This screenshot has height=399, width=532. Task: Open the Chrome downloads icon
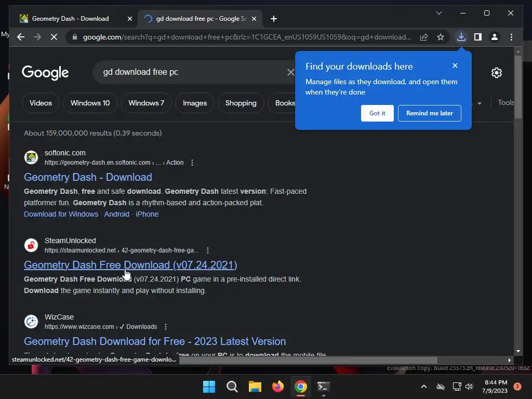[x=461, y=37]
